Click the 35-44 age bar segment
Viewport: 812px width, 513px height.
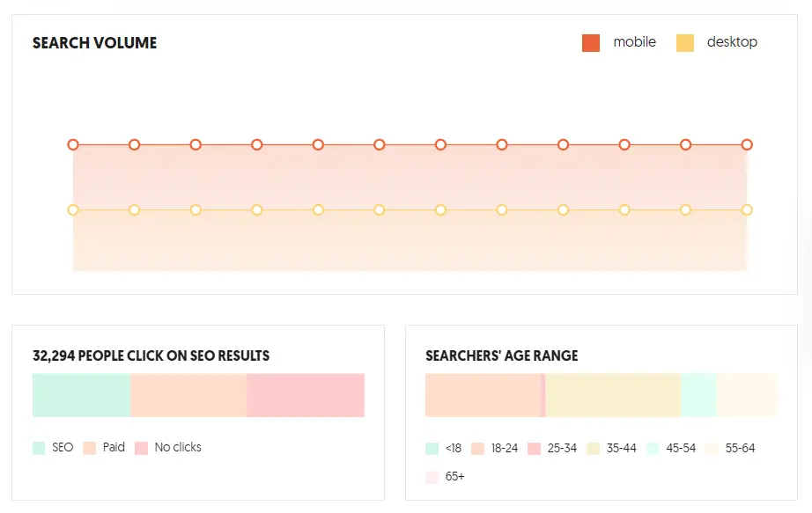coord(613,395)
